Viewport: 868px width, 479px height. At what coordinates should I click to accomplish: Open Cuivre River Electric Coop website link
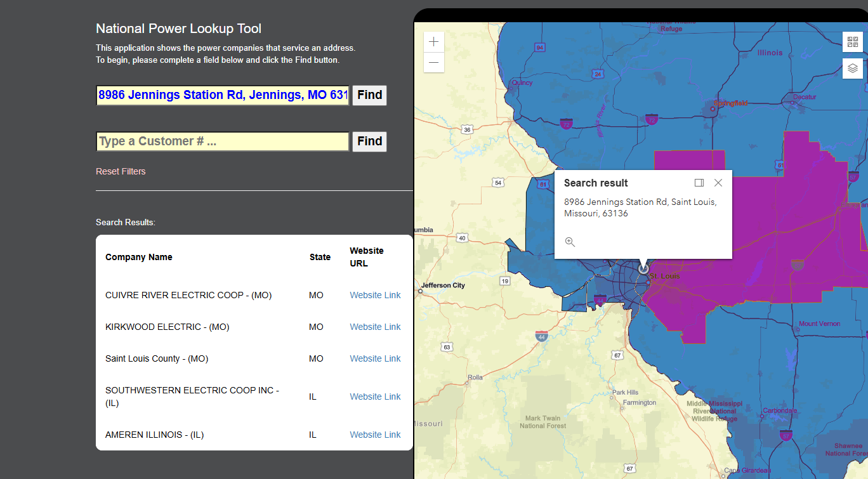tap(375, 295)
